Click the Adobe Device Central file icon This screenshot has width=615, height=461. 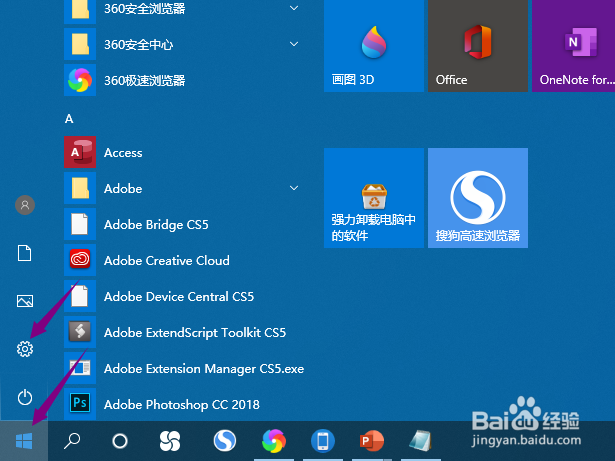(x=80, y=296)
